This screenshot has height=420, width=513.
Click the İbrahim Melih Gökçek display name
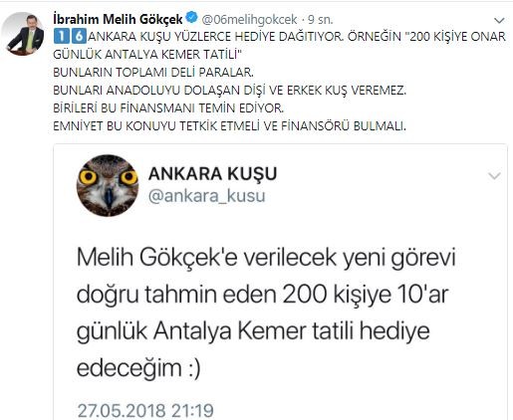point(118,19)
